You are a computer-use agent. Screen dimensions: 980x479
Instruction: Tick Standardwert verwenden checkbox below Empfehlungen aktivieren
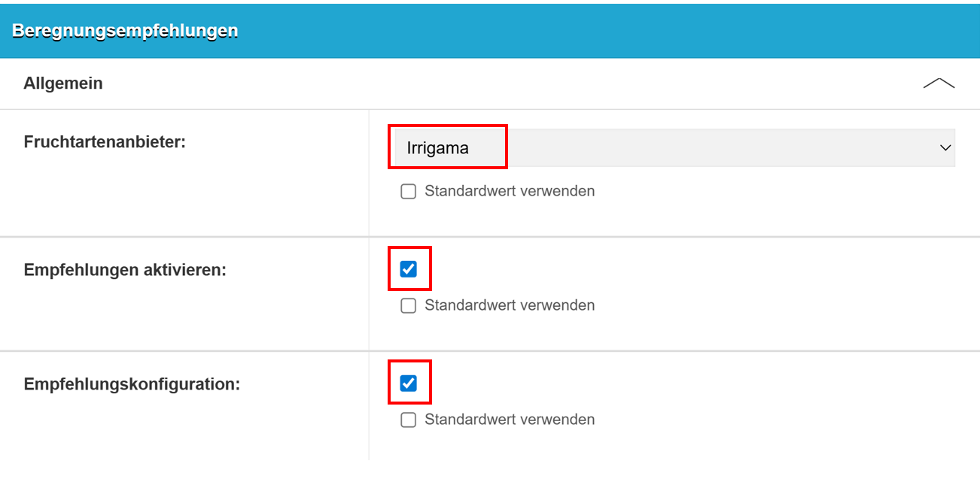click(409, 306)
